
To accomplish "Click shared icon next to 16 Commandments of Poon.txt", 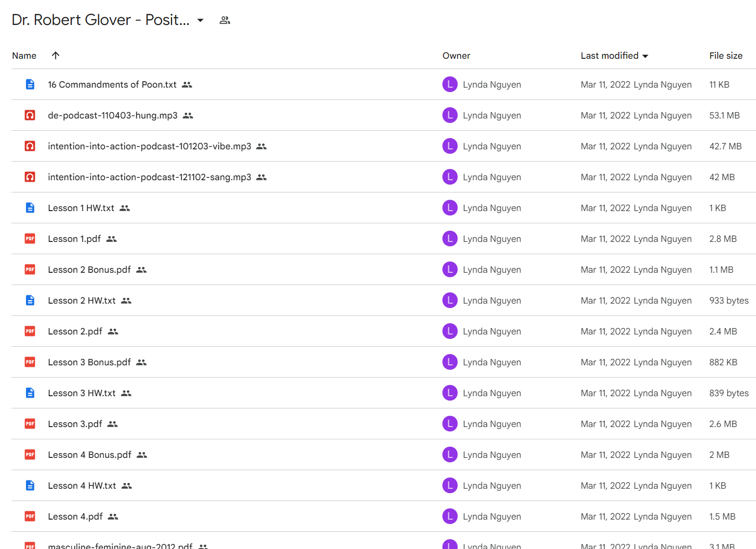I will coord(187,85).
